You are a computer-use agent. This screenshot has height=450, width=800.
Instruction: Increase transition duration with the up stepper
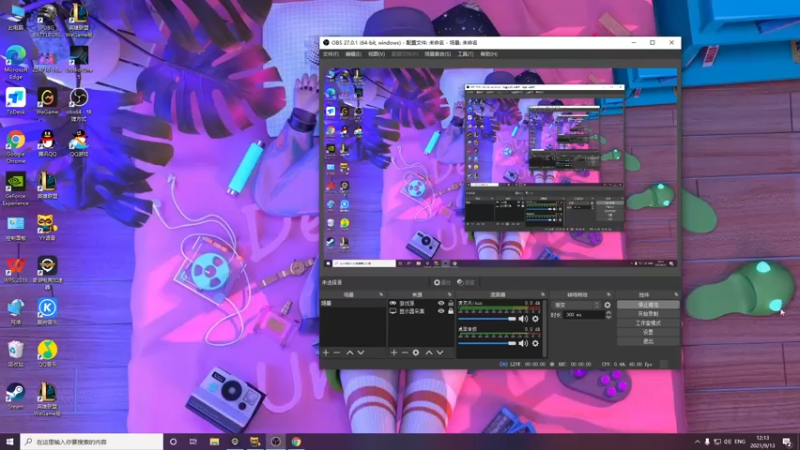coord(608,313)
